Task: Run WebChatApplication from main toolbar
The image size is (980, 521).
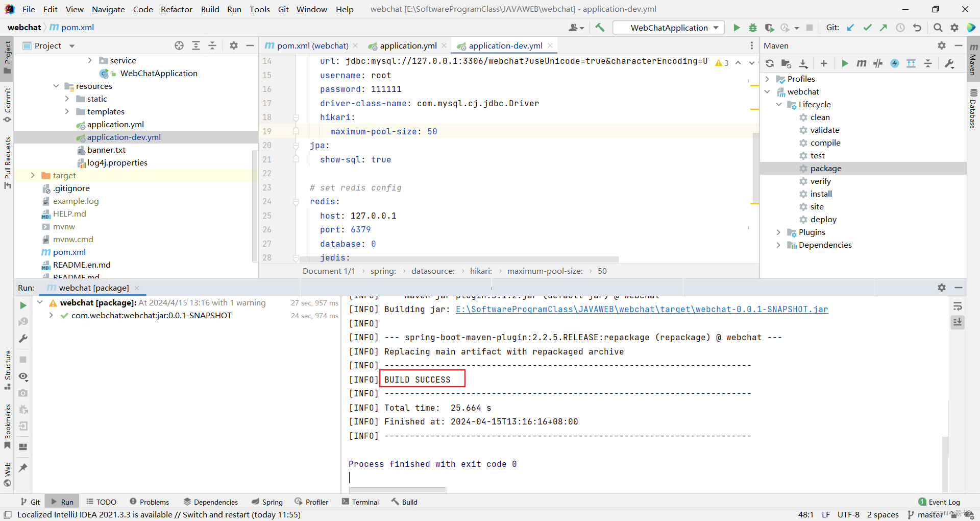Action: coord(737,28)
